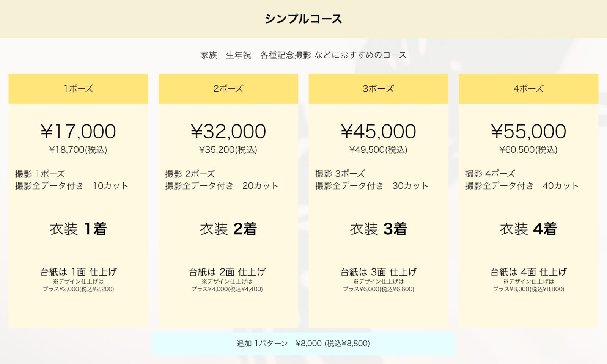
Task: Click the ¥17,000 price
Action: click(78, 132)
